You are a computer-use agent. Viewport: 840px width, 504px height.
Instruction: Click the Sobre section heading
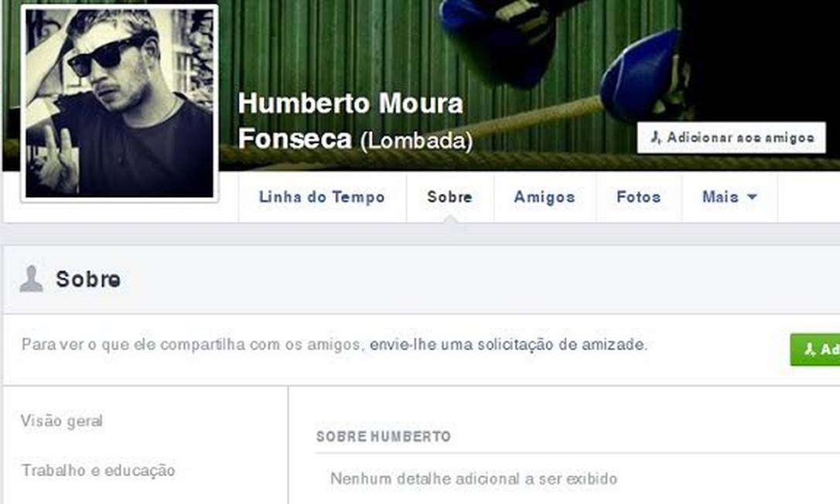click(88, 279)
